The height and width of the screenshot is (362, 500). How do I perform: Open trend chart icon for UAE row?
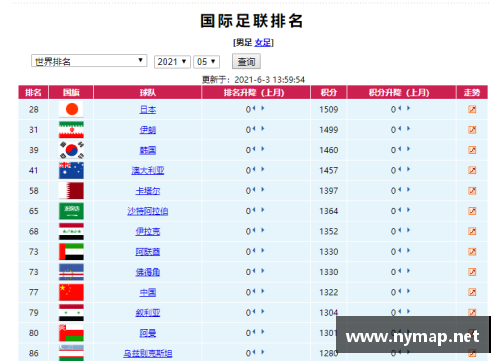click(472, 252)
